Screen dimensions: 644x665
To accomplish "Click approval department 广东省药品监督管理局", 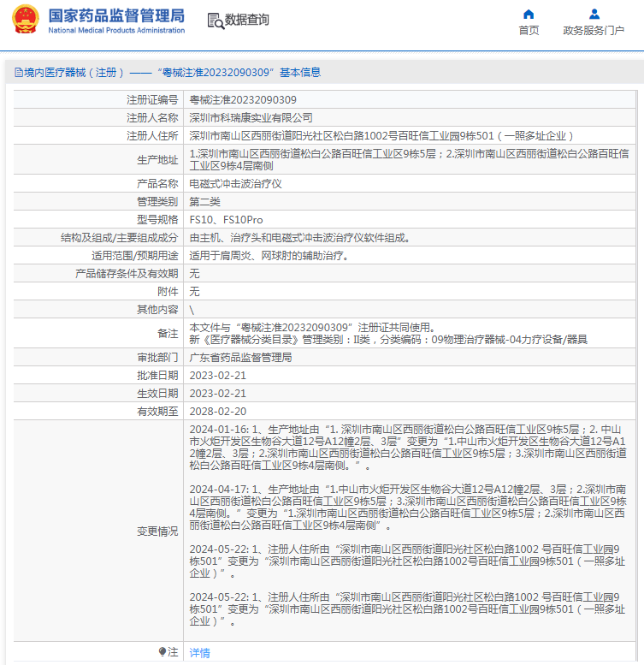I will (240, 358).
